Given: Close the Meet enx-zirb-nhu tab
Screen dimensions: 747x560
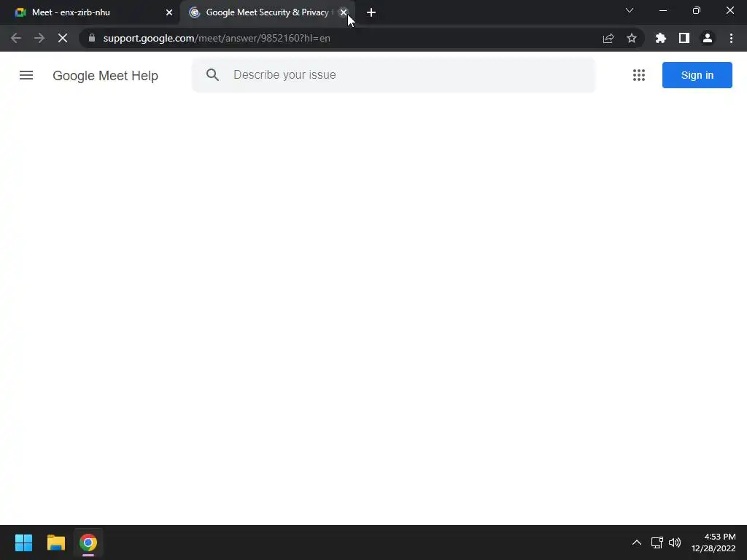Looking at the screenshot, I should point(169,12).
